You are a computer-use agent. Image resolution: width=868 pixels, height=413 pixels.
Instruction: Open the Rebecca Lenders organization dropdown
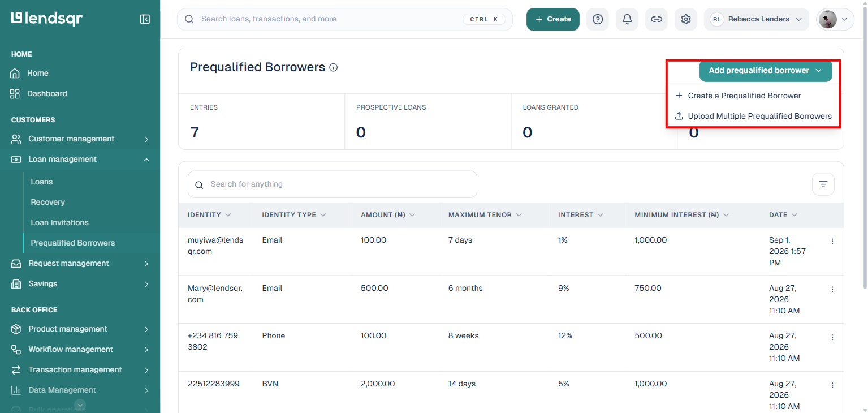pyautogui.click(x=757, y=19)
